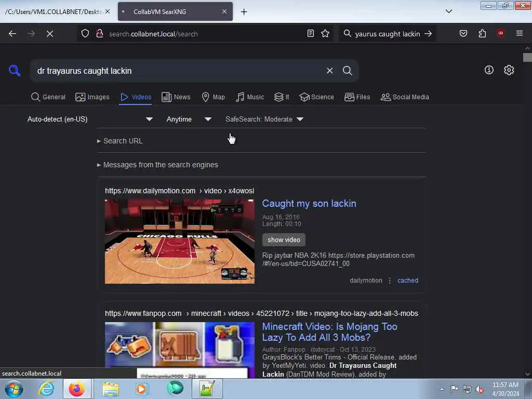Open the cached link for dailymotion result
Screen dimensions: 532x399
pos(408,281)
